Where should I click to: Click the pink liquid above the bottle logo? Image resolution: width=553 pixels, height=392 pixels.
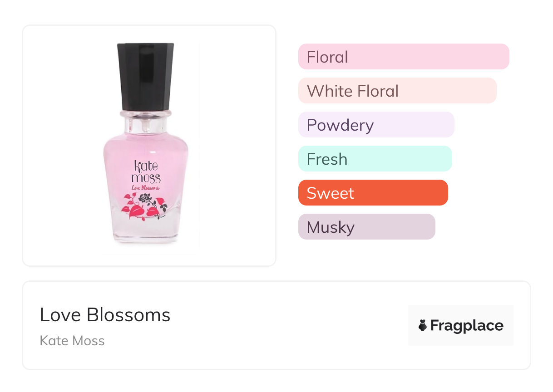coord(146,147)
